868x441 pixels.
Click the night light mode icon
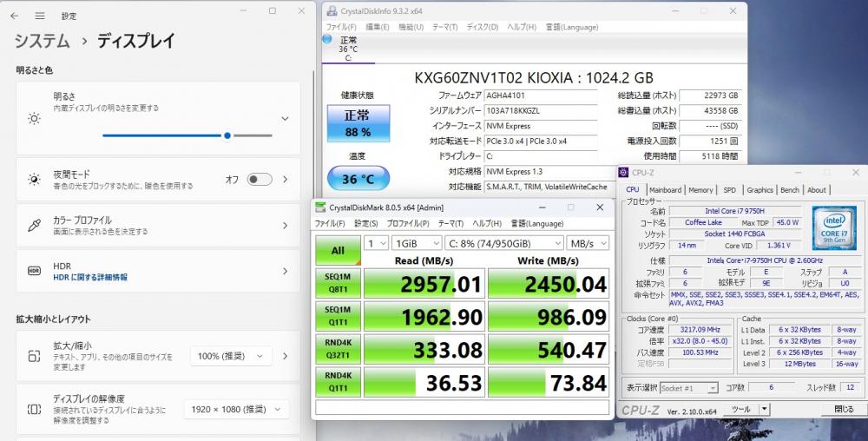point(35,180)
